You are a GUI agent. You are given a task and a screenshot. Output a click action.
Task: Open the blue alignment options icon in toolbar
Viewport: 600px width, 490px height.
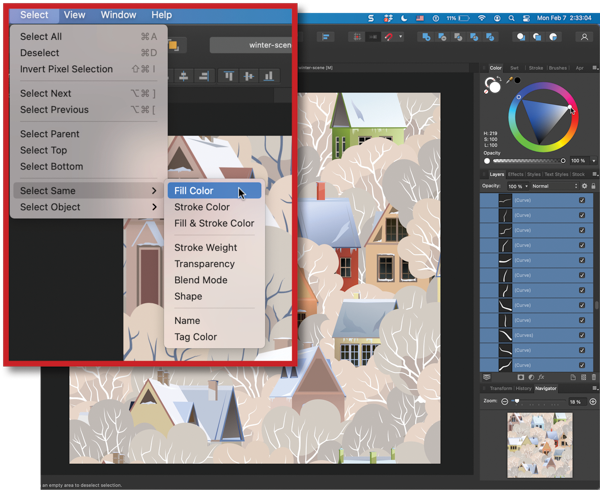(x=326, y=37)
